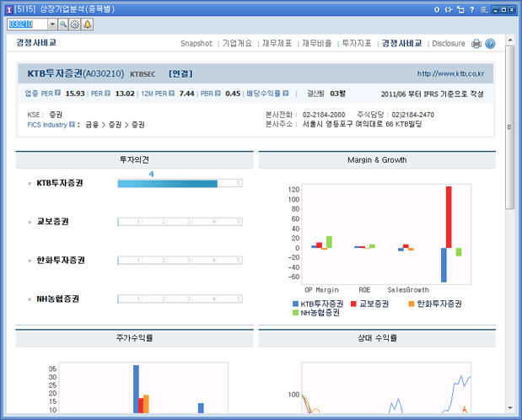Click inside the stock code input field
This screenshot has width=522, height=420.
click(25, 24)
